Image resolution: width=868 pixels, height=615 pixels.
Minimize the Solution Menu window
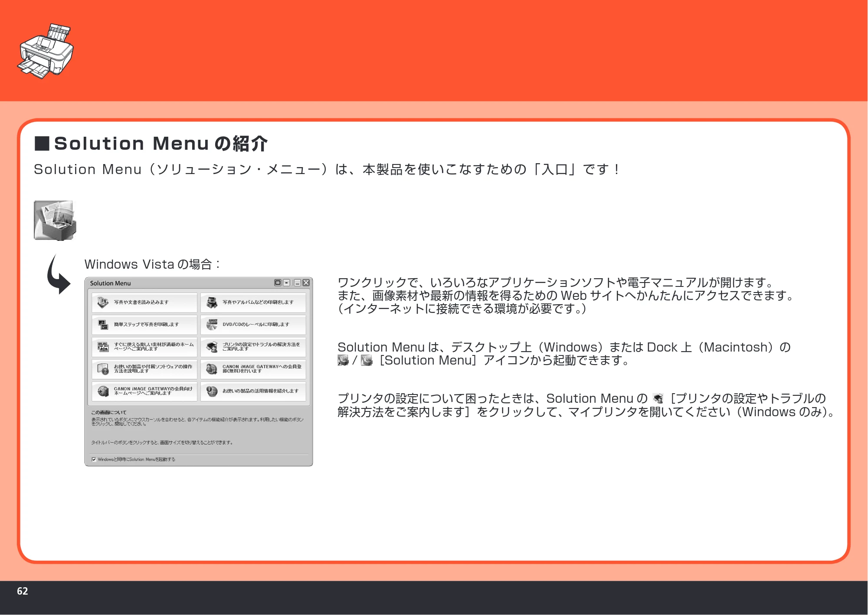(297, 283)
